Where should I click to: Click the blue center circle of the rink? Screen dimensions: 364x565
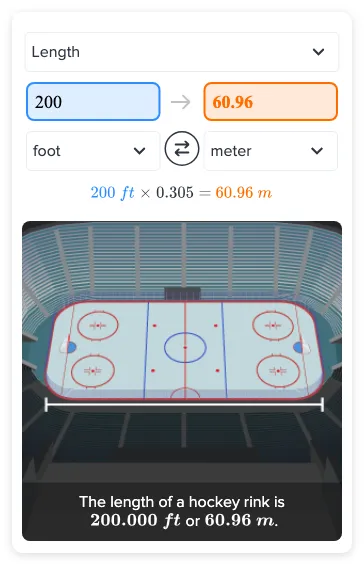[x=185, y=347]
